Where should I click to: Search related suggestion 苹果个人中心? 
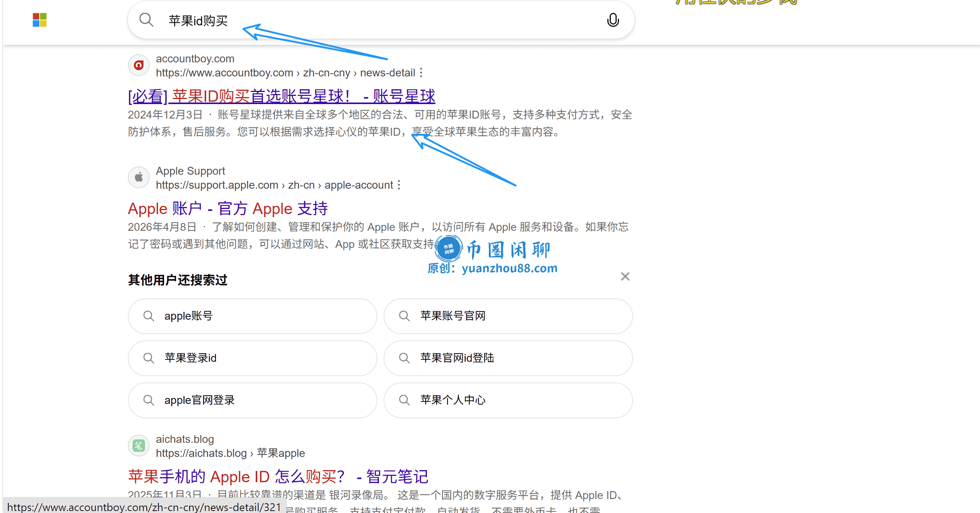coord(508,400)
